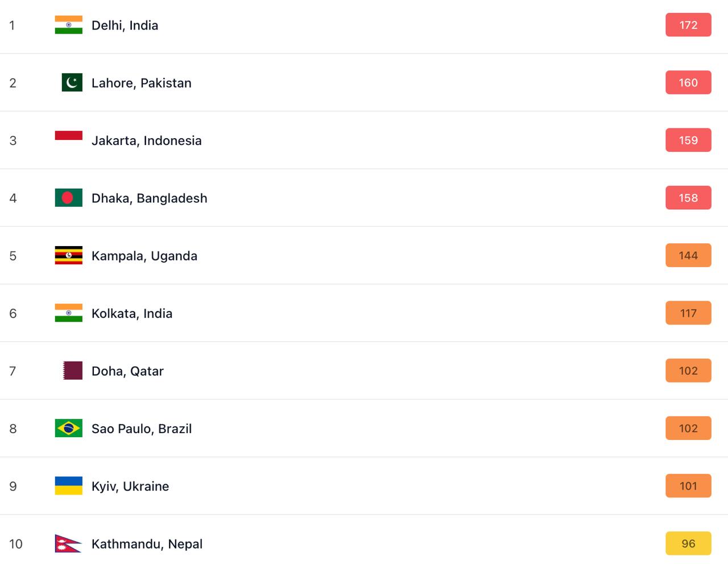Click the red 172 AQI badge
728x569 pixels.
(688, 25)
